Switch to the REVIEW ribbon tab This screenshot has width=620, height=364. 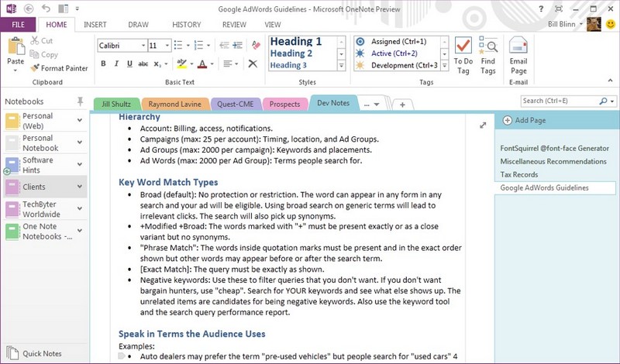pos(234,25)
